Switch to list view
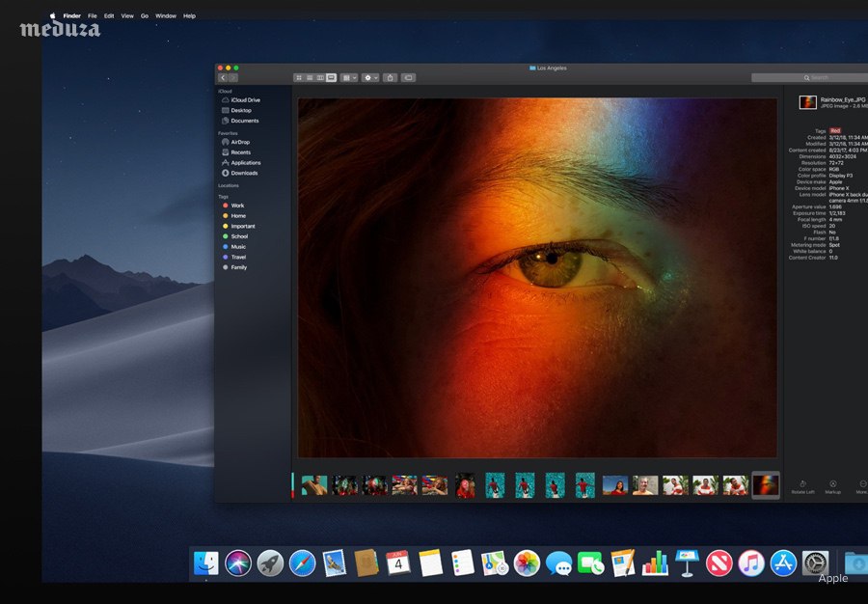Image resolution: width=868 pixels, height=604 pixels. point(310,78)
